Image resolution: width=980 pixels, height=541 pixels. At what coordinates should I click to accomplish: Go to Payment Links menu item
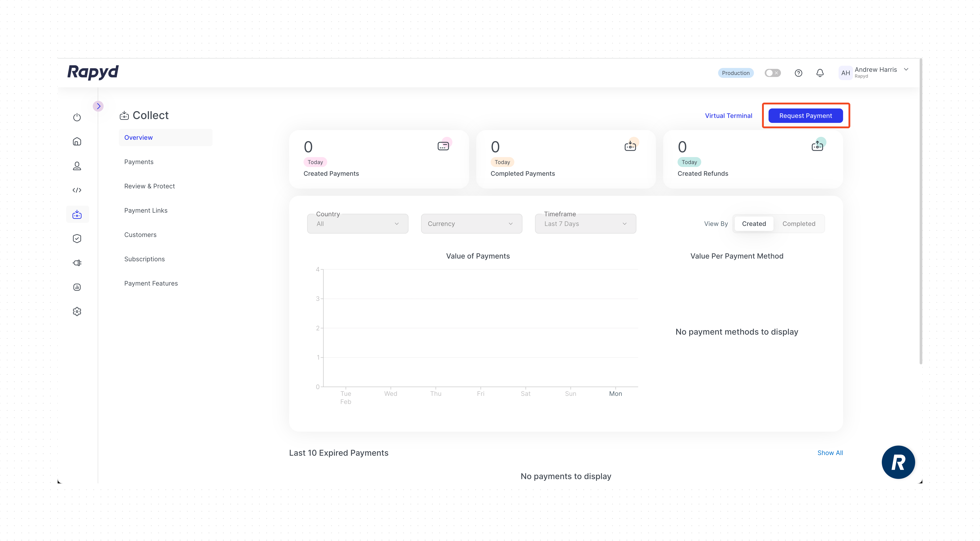(x=146, y=210)
